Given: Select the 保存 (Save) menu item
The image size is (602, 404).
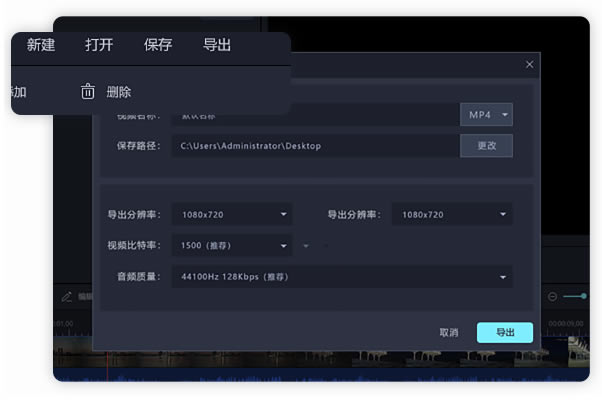Looking at the screenshot, I should point(158,45).
